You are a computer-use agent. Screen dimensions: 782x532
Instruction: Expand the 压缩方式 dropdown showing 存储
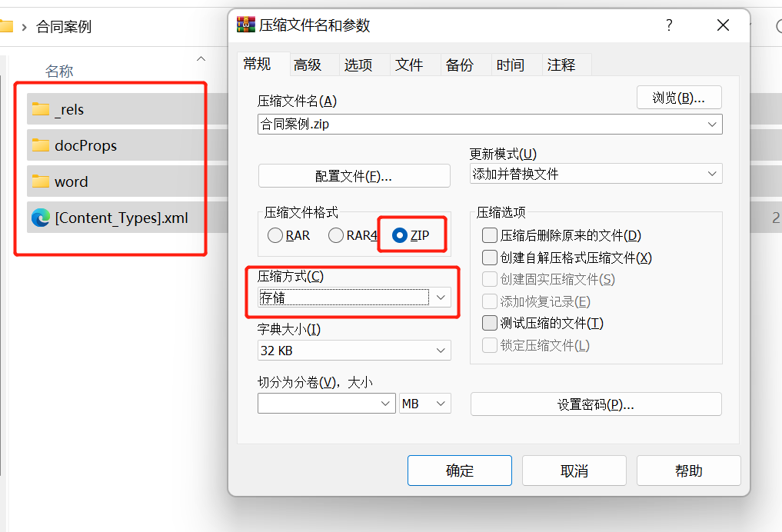click(x=354, y=298)
